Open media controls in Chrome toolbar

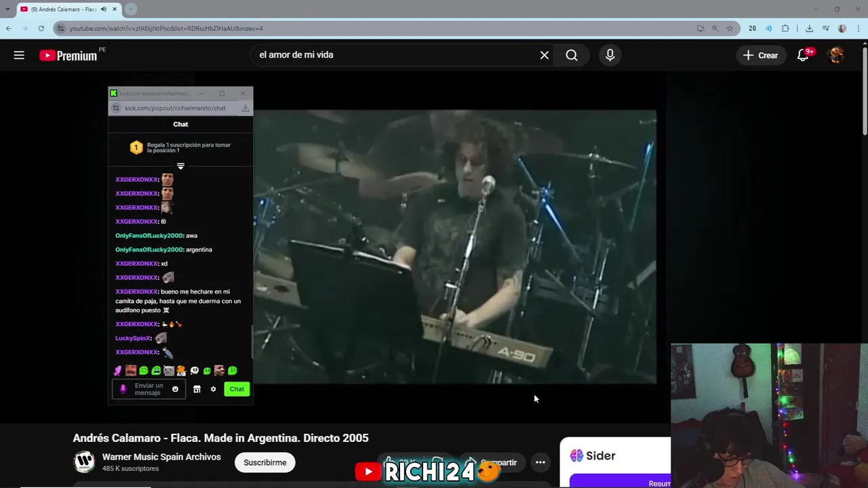[826, 28]
